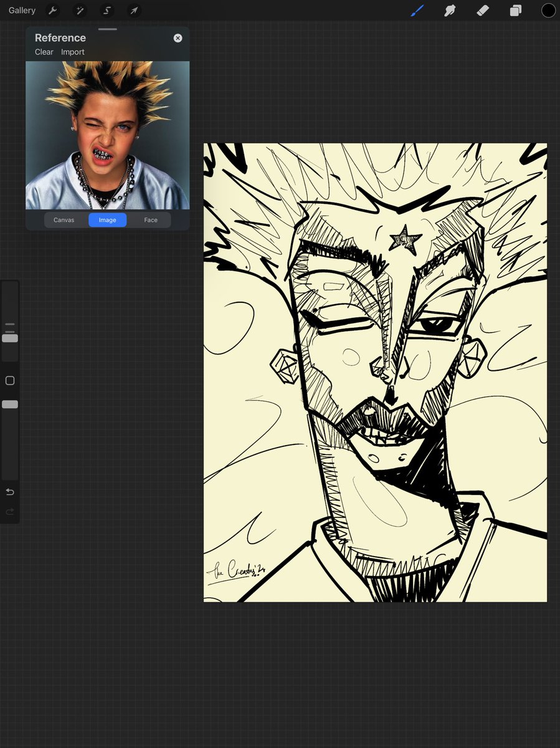The width and height of the screenshot is (560, 748).
Task: Select the Eraser tool
Action: pos(483,11)
